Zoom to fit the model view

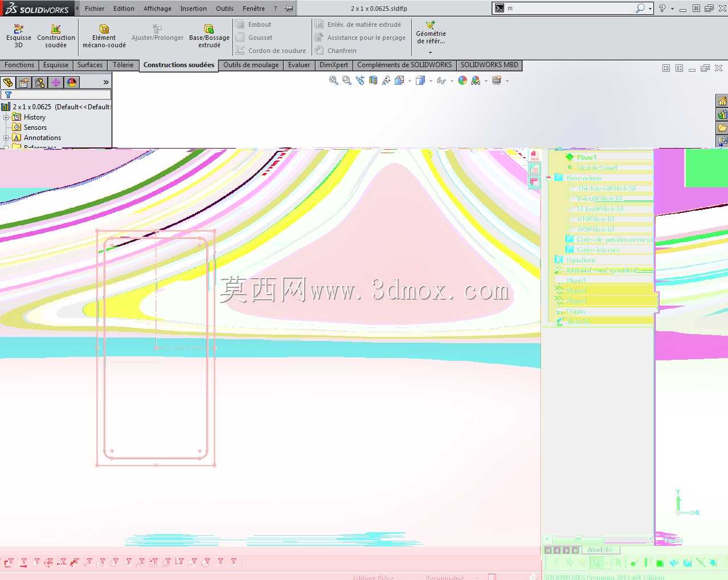point(334,81)
